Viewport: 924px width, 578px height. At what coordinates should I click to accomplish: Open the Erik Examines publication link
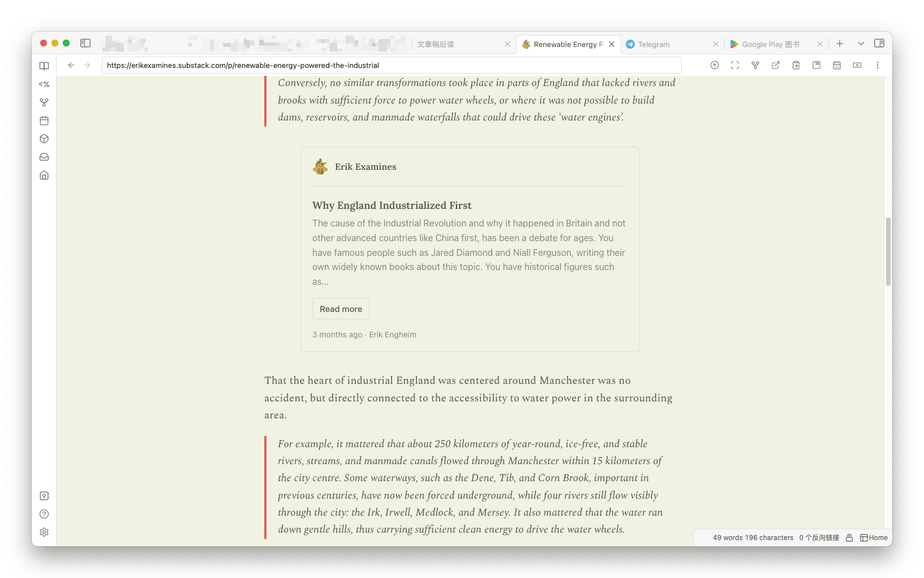(x=366, y=167)
